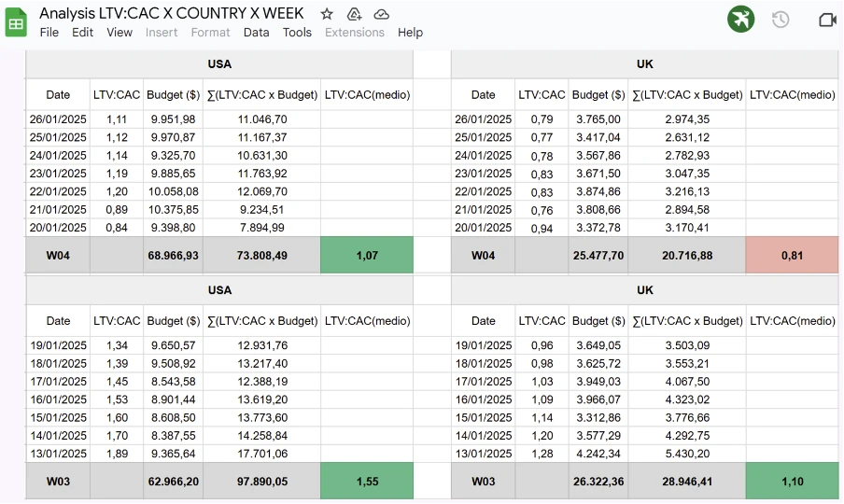Screen dimensions: 844x504
Task: Select the USA W04 budget total 68.966,93
Action: tap(174, 255)
